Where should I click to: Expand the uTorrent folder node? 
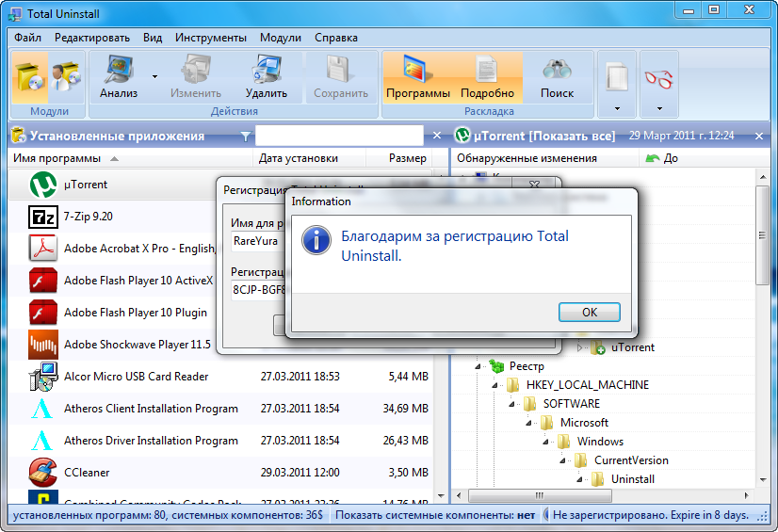point(579,348)
